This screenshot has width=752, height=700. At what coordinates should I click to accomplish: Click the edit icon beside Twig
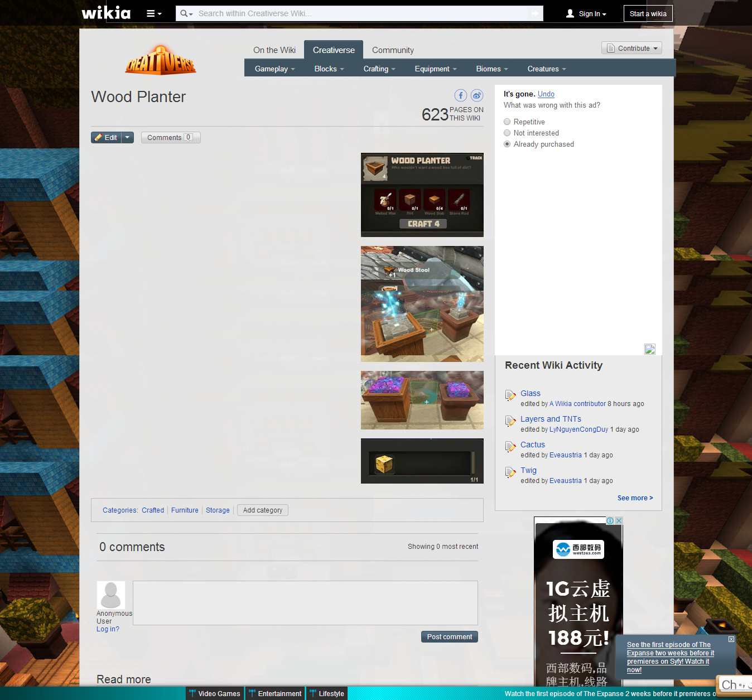tap(510, 472)
